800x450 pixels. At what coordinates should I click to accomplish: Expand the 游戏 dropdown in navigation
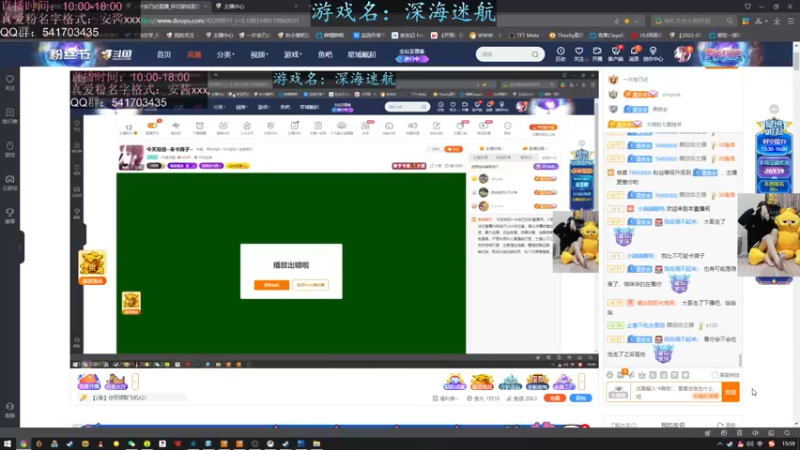tap(292, 55)
